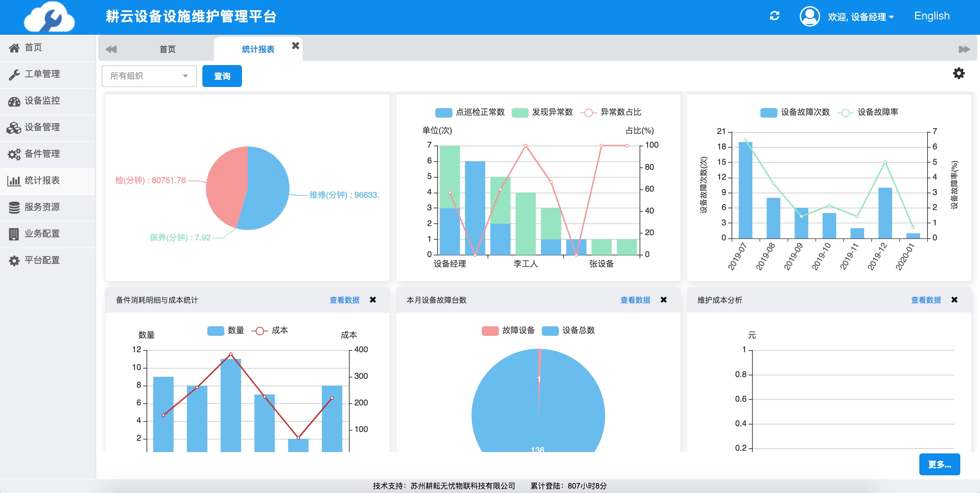
Task: Close the 统计报表 tab
Action: coord(295,46)
